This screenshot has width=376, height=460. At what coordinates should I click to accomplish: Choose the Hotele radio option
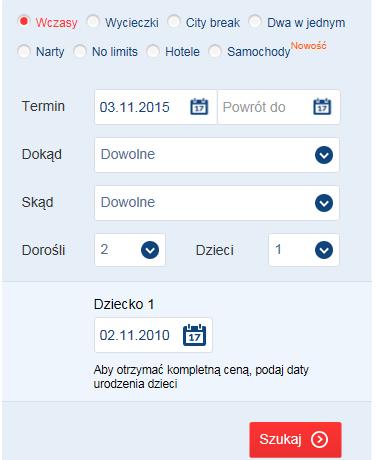click(x=153, y=51)
